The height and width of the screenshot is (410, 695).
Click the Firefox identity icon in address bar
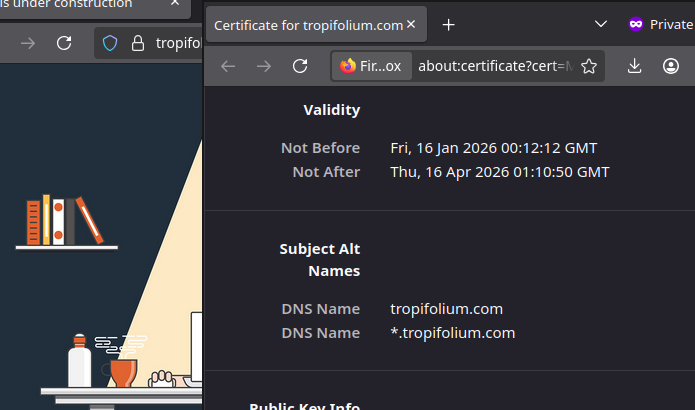348,66
